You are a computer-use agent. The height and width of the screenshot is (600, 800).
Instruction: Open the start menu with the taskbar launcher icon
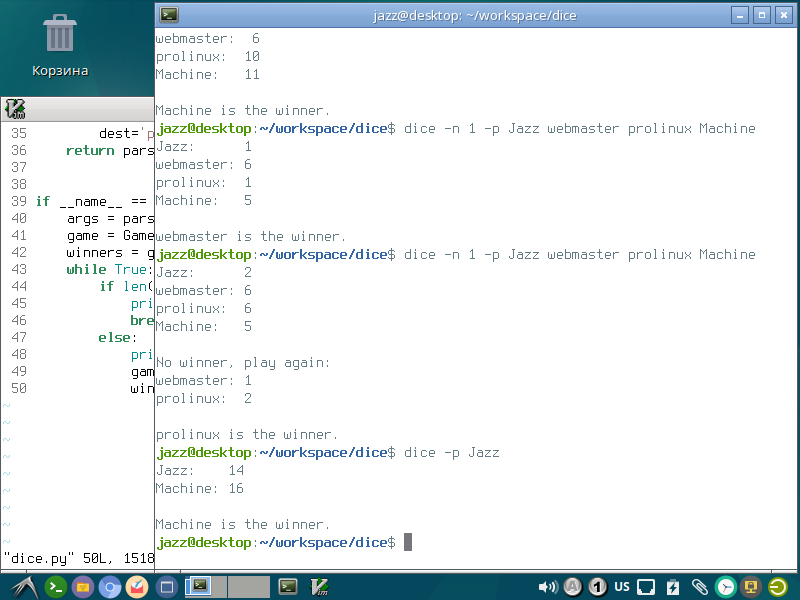tap(24, 587)
